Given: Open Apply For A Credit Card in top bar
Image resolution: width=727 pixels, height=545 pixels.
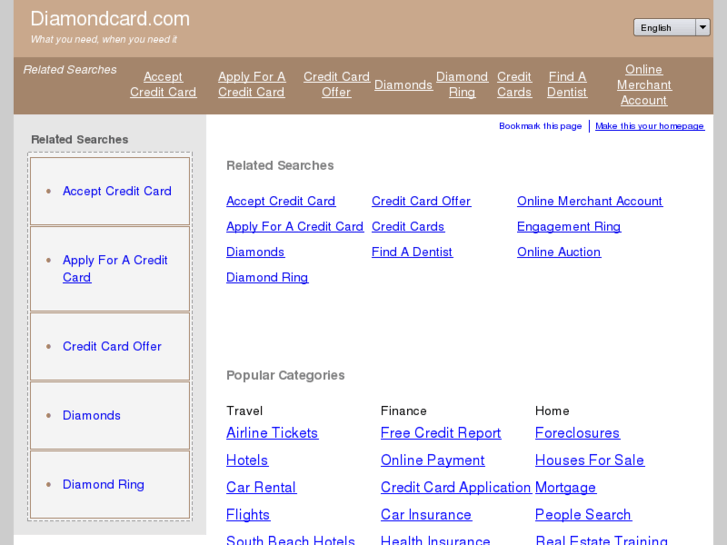Looking at the screenshot, I should pyautogui.click(x=251, y=84).
